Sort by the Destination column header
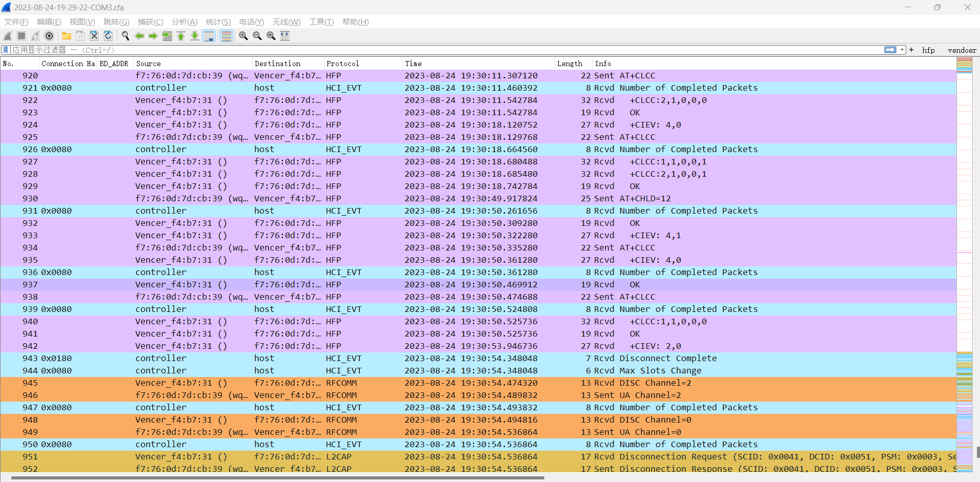Screen dimensions: 980x482 click(288, 64)
